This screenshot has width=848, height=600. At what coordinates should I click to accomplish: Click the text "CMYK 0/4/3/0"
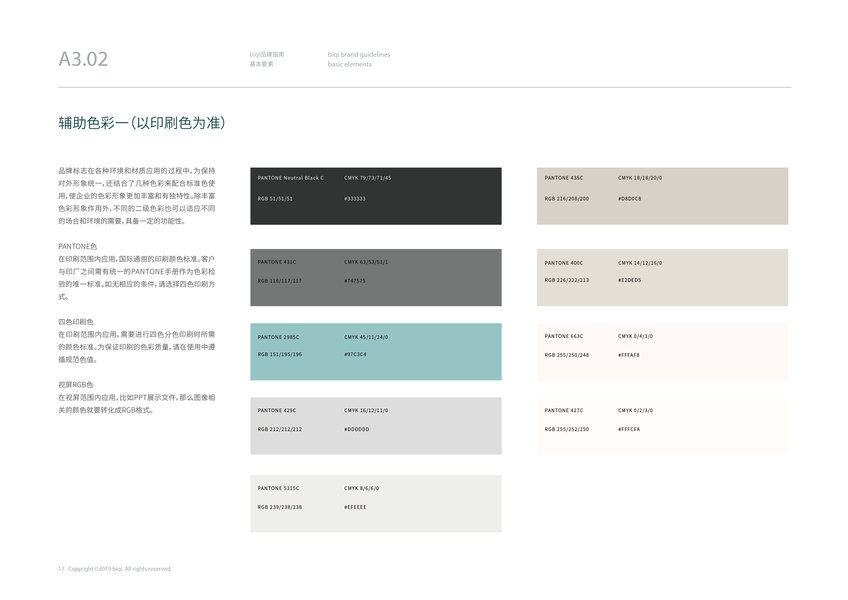pos(635,336)
